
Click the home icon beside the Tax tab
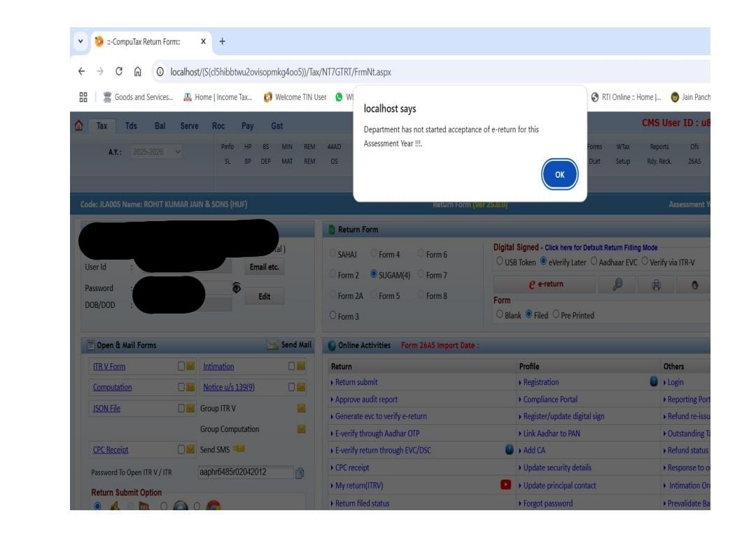pos(79,126)
